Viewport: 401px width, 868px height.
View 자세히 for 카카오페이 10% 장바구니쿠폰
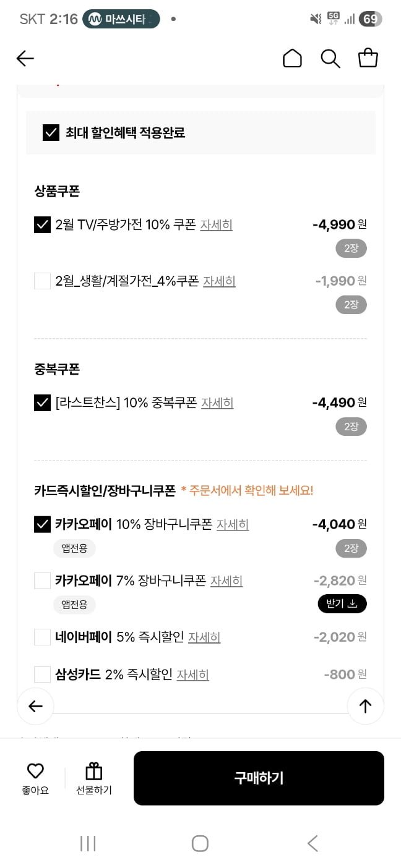click(x=233, y=524)
